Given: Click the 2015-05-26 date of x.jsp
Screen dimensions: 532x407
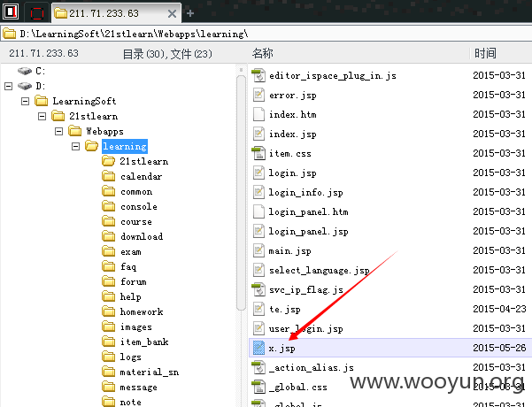Looking at the screenshot, I should click(x=499, y=348).
